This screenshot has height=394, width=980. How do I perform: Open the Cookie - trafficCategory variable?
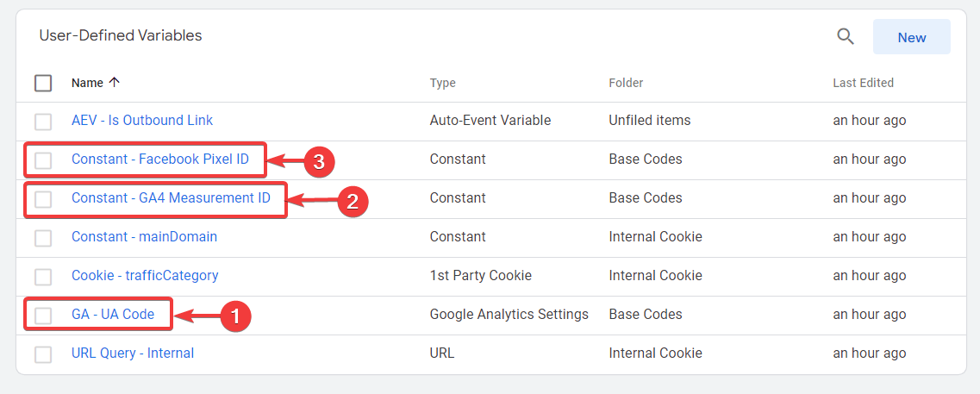(145, 276)
